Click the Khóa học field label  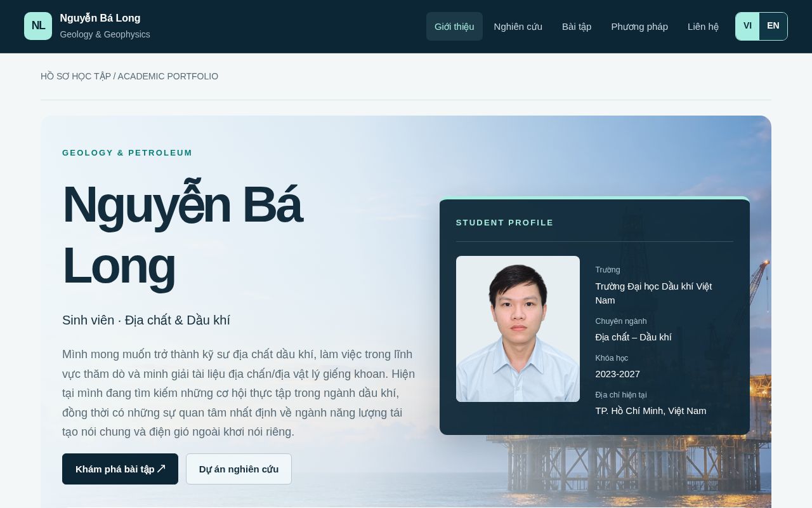612,358
